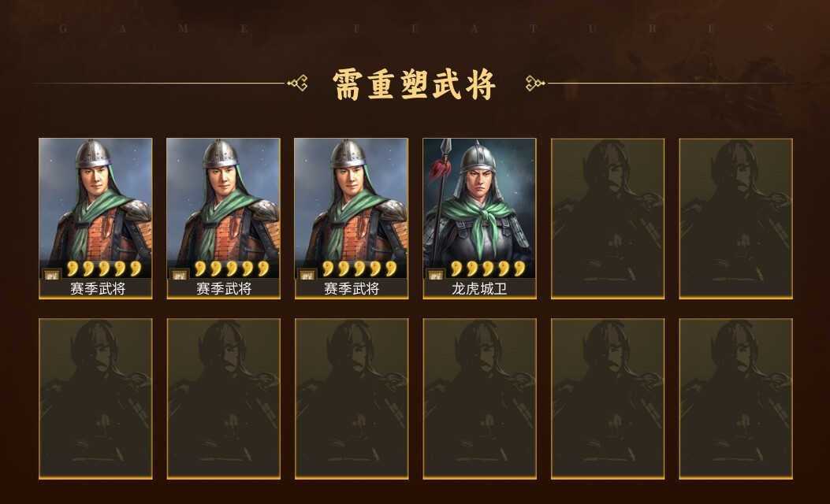Click ornament right of 需重塑武将 title
Image resolution: width=830 pixels, height=504 pixels.
tap(535, 83)
